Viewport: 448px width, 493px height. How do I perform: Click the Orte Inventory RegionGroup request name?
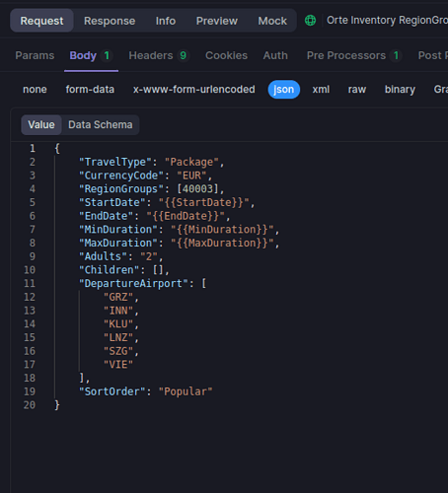coord(387,21)
